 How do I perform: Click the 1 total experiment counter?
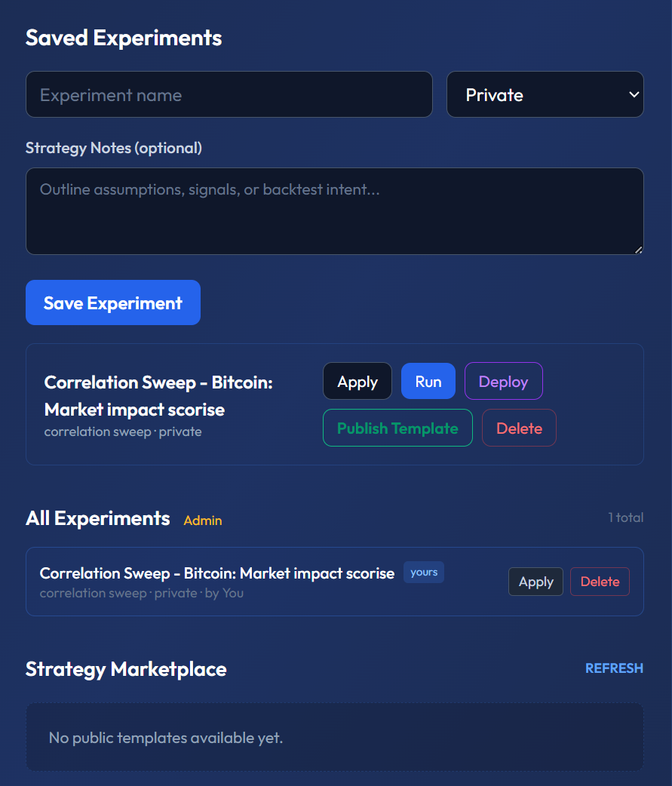626,517
